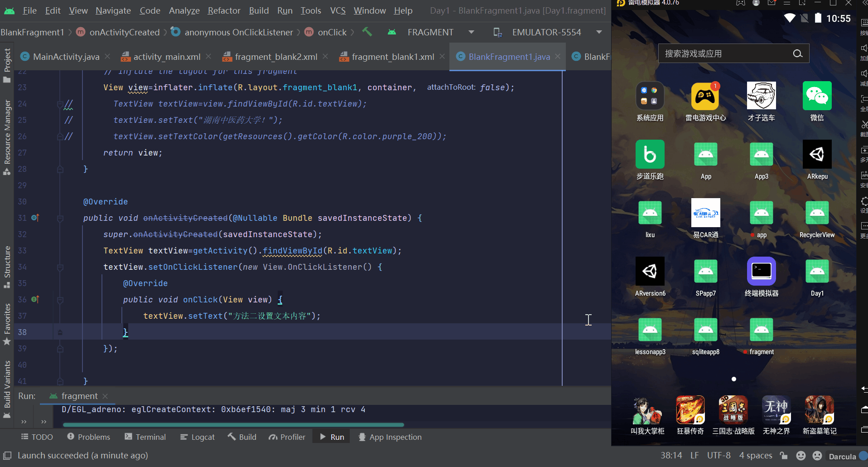The width and height of the screenshot is (868, 467).
Task: Launch the 叫我大掌柜 game in dock
Action: click(x=647, y=410)
